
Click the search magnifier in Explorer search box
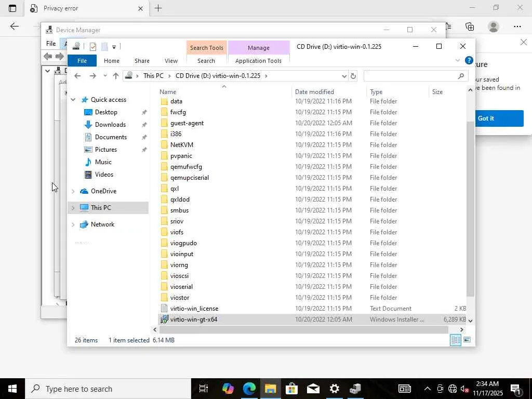[461, 76]
